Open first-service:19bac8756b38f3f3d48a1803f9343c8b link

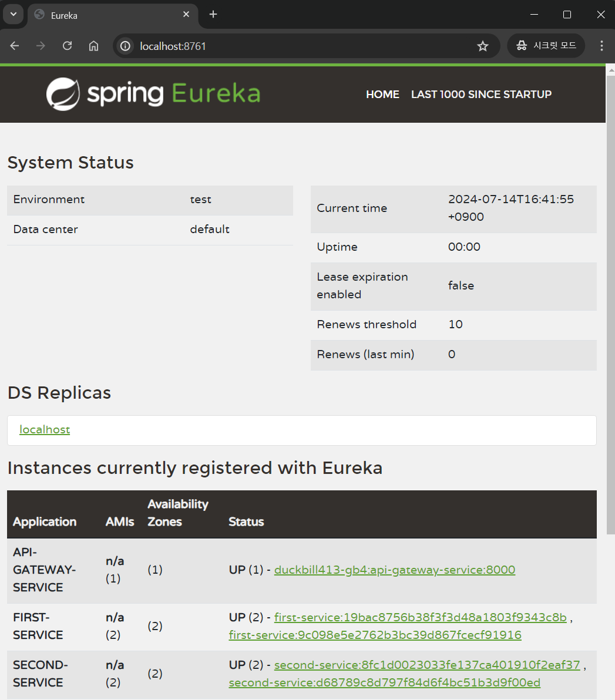coord(420,617)
